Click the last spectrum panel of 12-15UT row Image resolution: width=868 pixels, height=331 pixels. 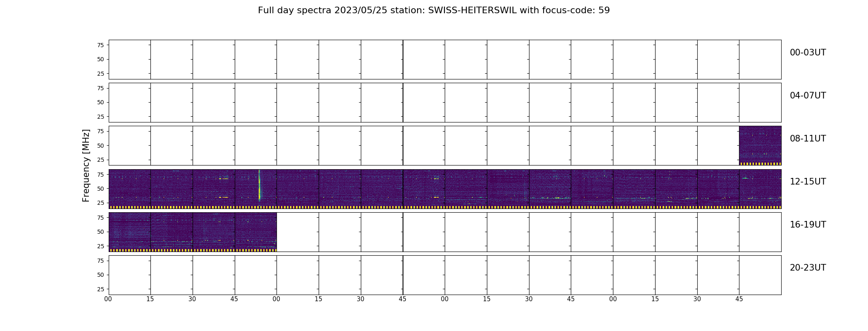pos(760,189)
